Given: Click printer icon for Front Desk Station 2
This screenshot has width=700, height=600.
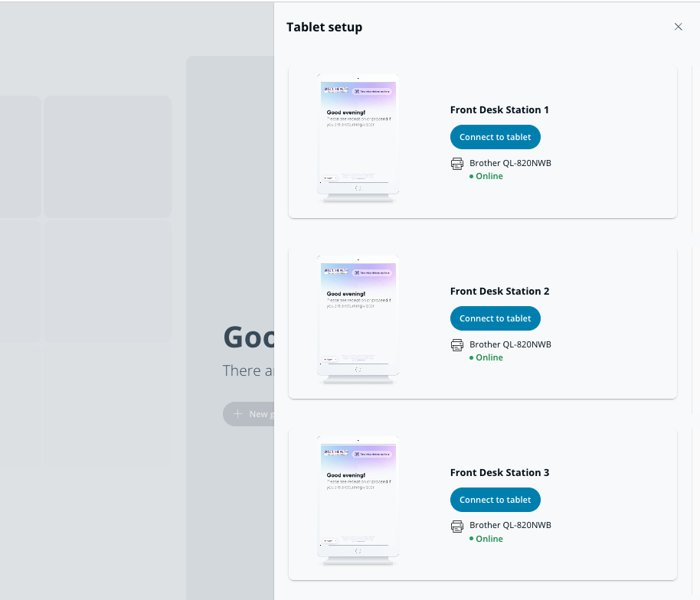Looking at the screenshot, I should pos(457,344).
